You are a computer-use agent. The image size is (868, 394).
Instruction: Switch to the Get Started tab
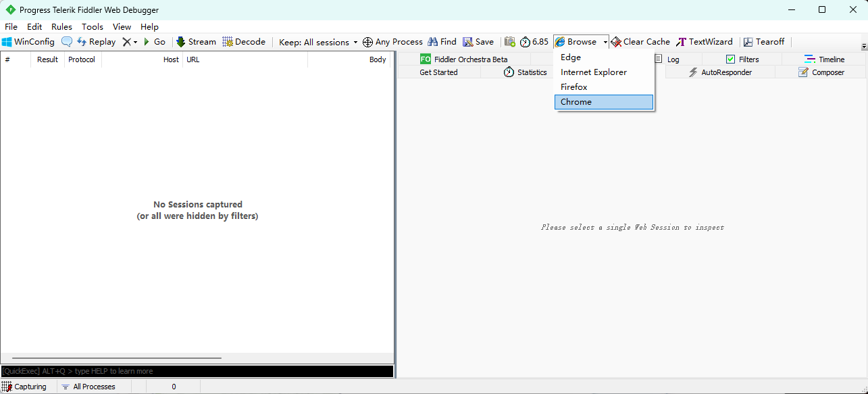click(x=438, y=72)
